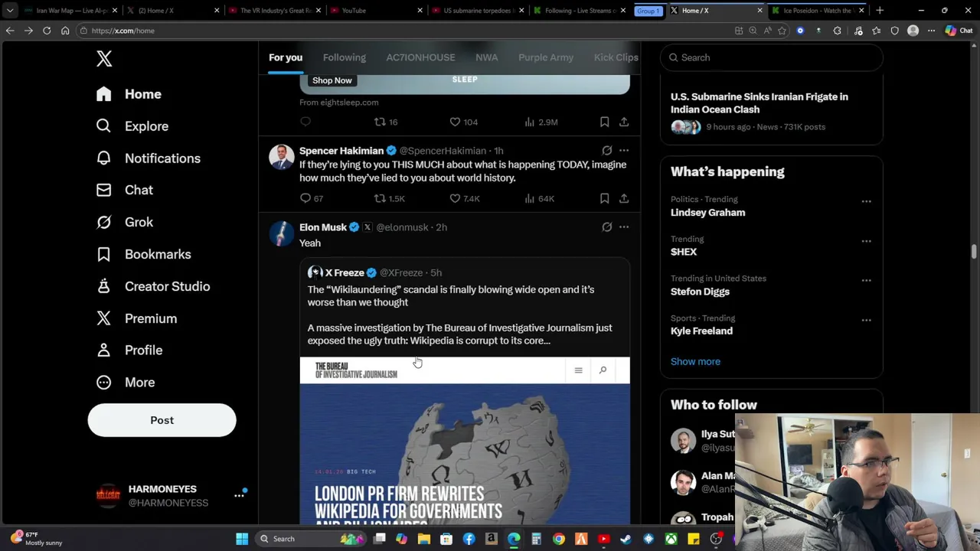Share Spencer Hakimian's post
This screenshot has height=551, width=980.
(624, 198)
